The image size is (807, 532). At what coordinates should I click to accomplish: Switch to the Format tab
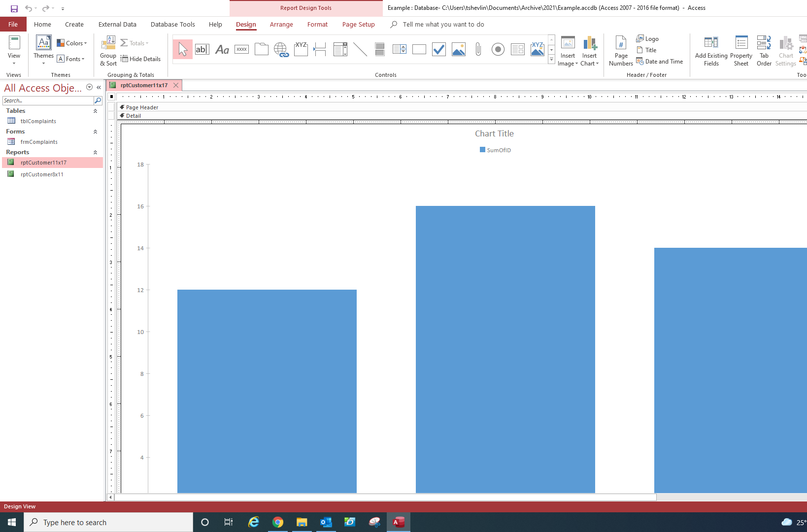click(x=317, y=25)
